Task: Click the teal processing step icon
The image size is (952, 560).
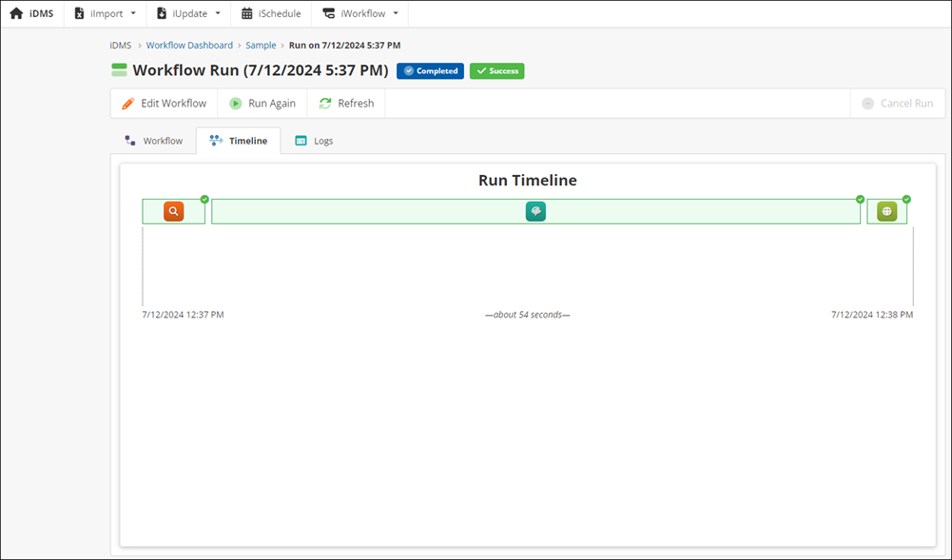Action: tap(535, 211)
